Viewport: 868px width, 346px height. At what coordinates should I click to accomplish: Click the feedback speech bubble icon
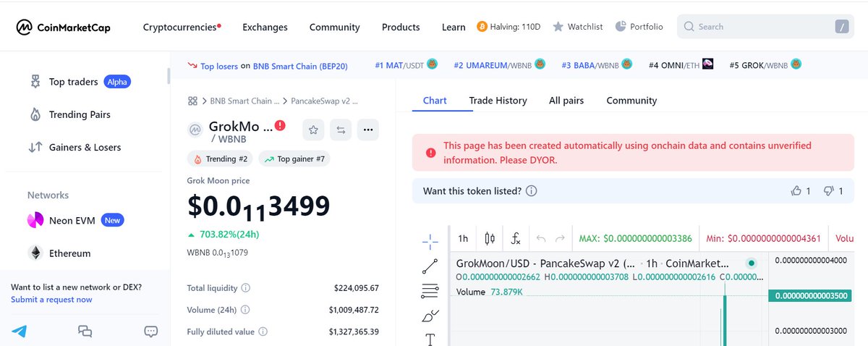151,332
